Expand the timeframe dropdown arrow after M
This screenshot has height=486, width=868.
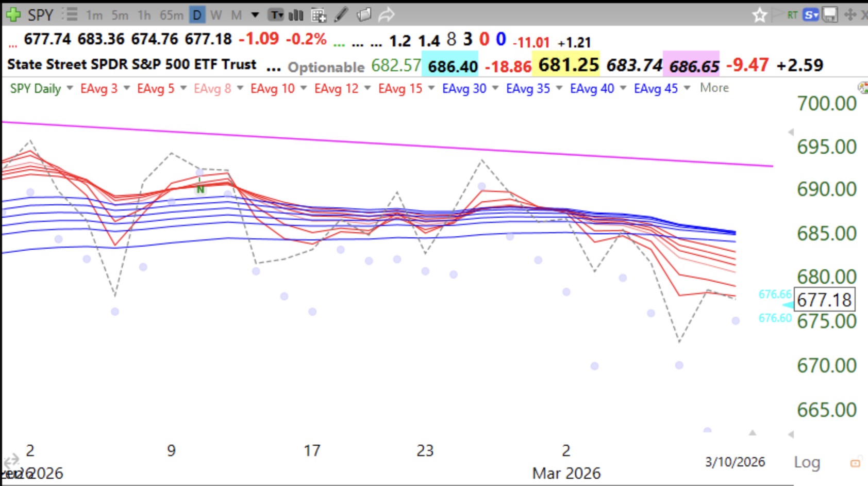pos(254,15)
